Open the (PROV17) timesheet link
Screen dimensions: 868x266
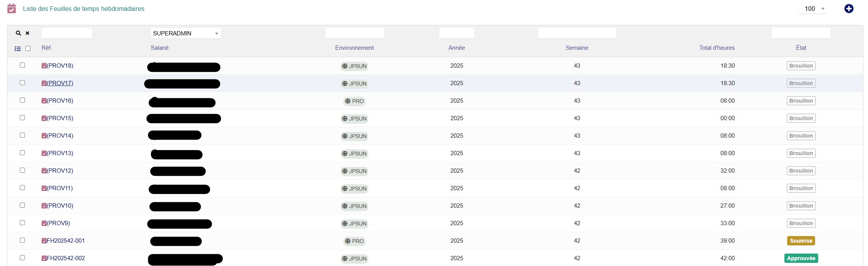pyautogui.click(x=60, y=83)
